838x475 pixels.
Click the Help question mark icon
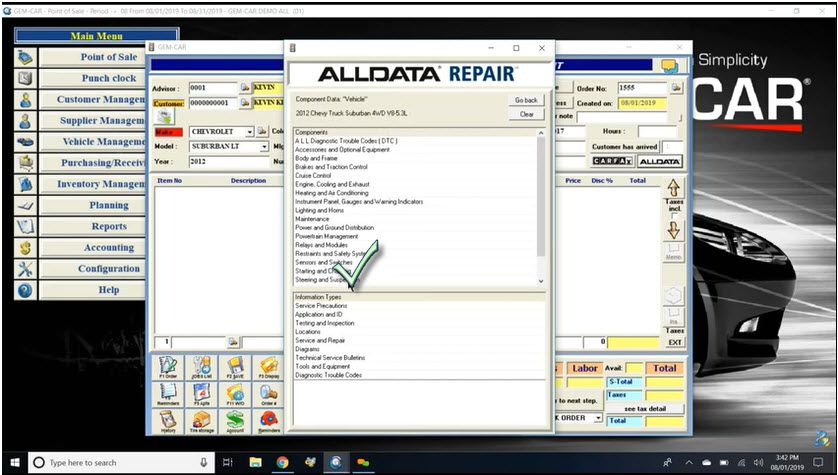(x=25, y=290)
